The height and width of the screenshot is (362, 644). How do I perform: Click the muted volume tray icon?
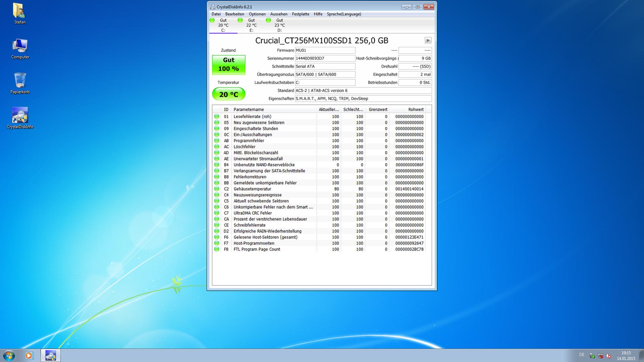608,356
